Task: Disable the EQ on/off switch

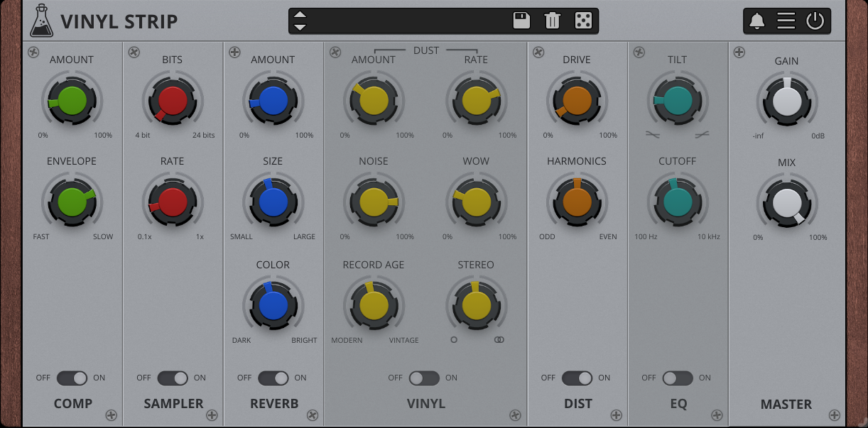Action: click(x=678, y=378)
